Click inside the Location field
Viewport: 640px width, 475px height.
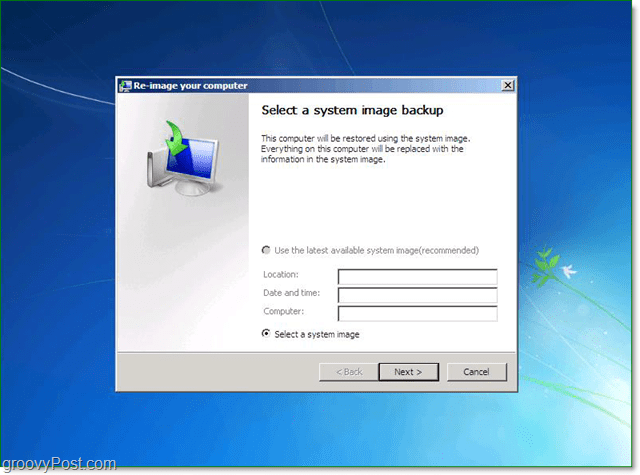click(x=417, y=276)
